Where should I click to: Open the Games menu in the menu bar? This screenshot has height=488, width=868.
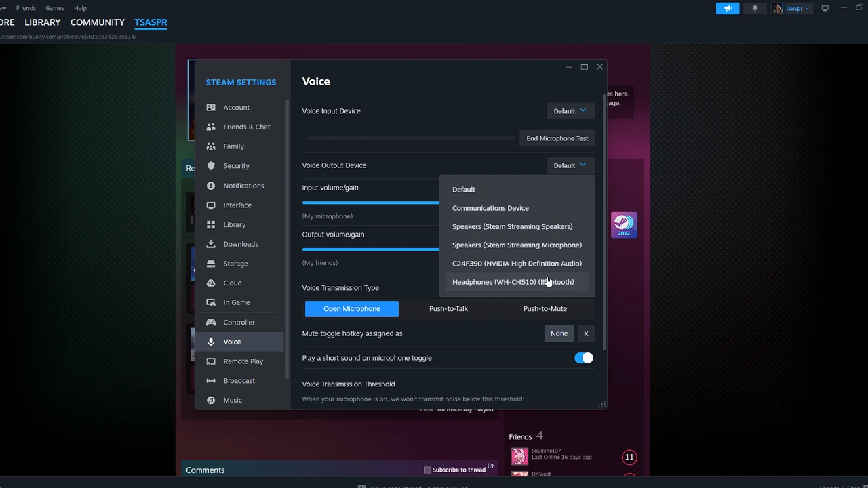pos(55,8)
